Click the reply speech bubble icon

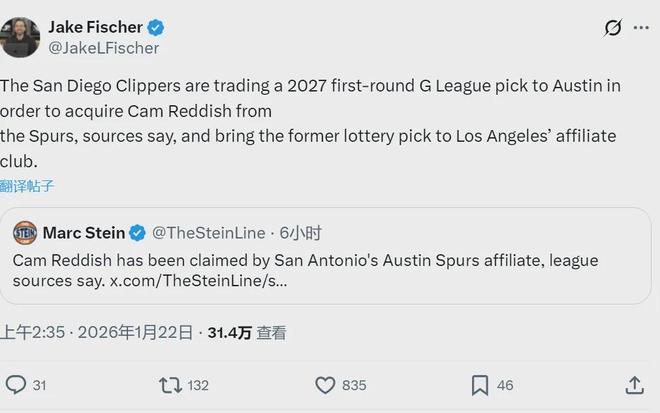[16, 385]
